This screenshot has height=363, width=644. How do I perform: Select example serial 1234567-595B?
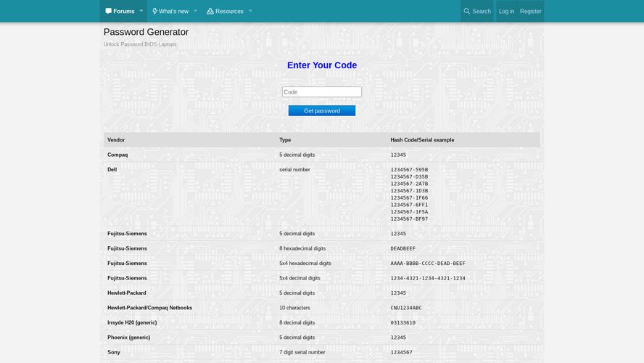(x=409, y=169)
